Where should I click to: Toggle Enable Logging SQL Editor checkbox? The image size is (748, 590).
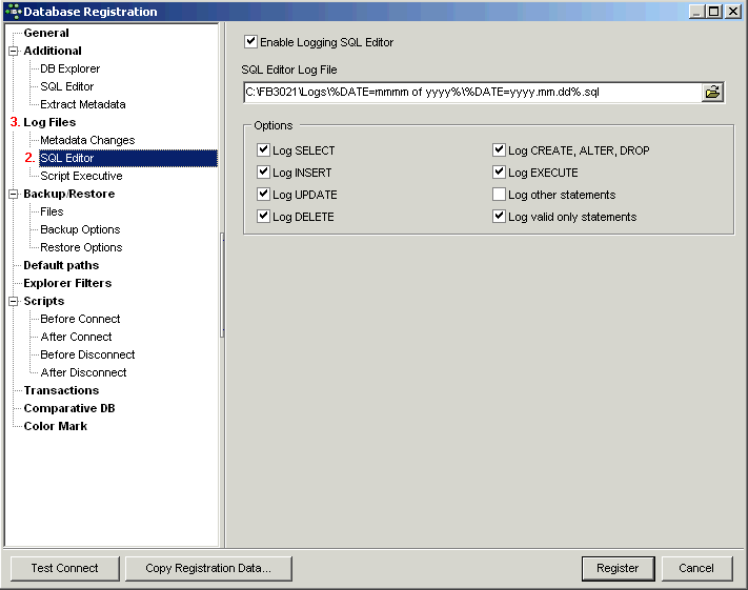pyautogui.click(x=250, y=43)
